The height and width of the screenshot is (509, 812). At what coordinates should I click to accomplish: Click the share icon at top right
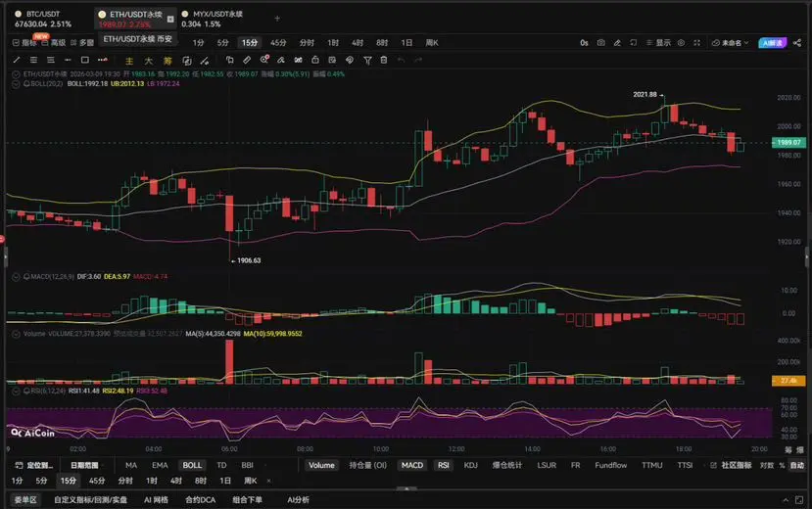[x=797, y=43]
